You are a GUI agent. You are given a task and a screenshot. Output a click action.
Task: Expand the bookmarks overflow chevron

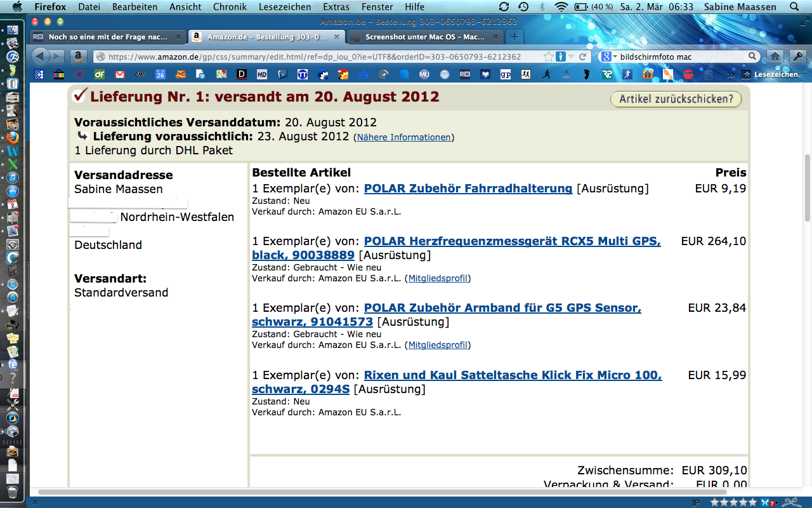pos(731,74)
